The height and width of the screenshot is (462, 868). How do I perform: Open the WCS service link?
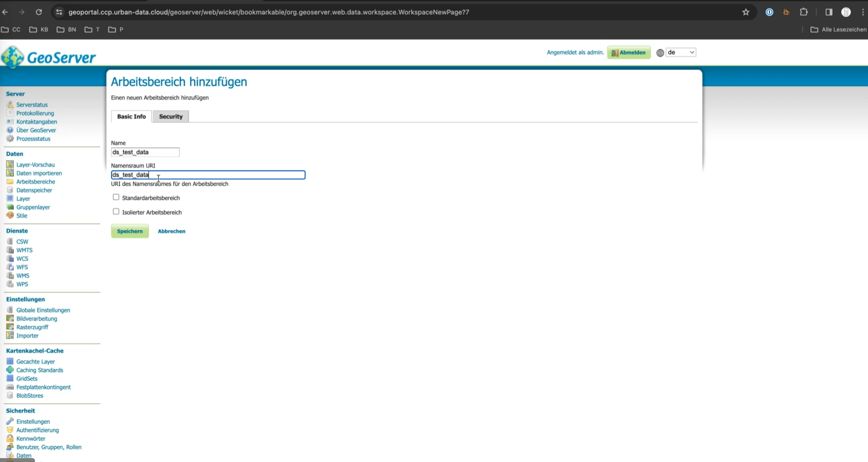[x=22, y=259]
